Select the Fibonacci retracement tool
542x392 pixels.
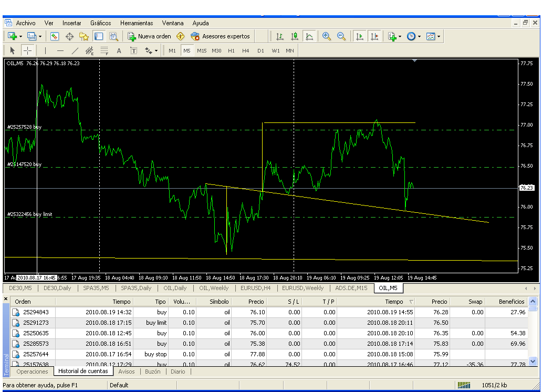[x=104, y=50]
